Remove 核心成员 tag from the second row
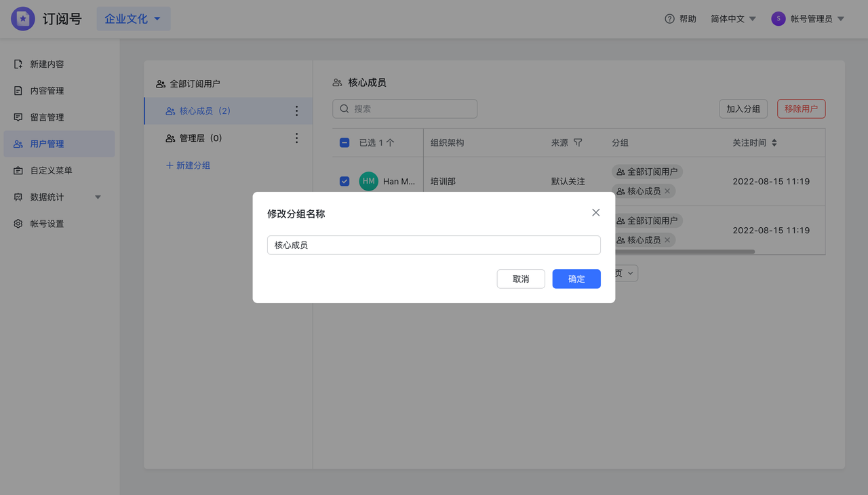868x495 pixels. [667, 240]
